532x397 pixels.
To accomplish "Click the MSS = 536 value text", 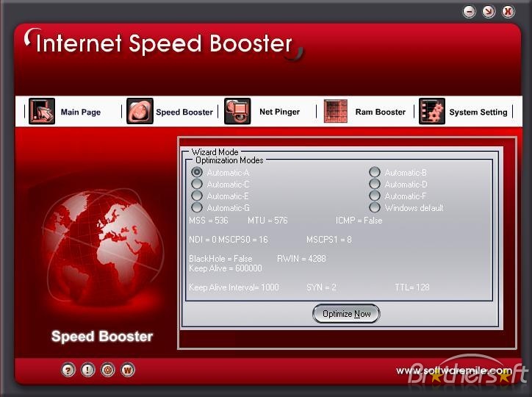I will (209, 221).
